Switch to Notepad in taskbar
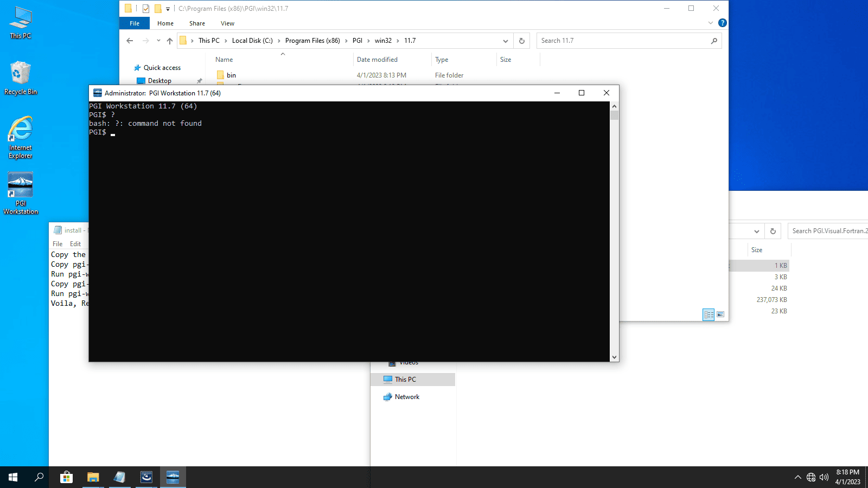Screen dimensions: 868x488 [x=119, y=477]
